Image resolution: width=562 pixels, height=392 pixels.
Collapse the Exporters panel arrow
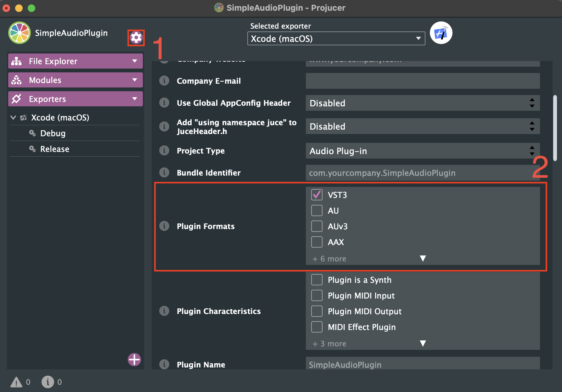click(x=135, y=99)
